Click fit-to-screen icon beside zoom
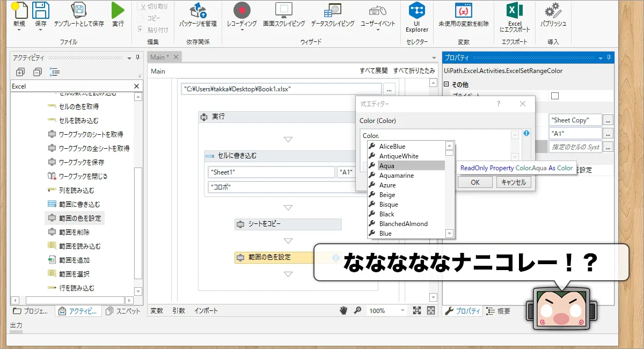The height and width of the screenshot is (349, 644). pos(417,310)
